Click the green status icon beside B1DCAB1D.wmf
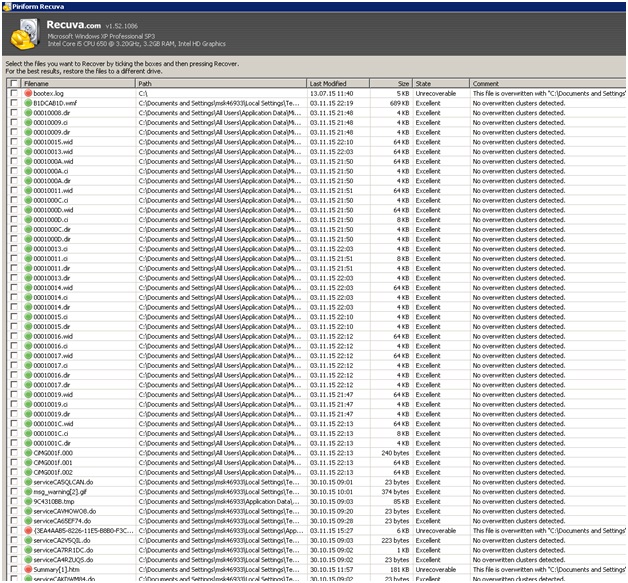This screenshot has height=583, width=628. point(28,103)
